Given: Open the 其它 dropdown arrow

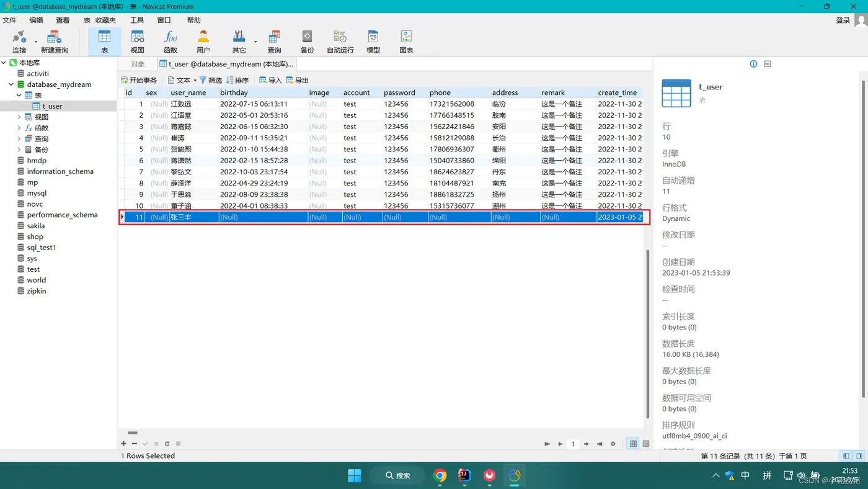Looking at the screenshot, I should coord(255,42).
